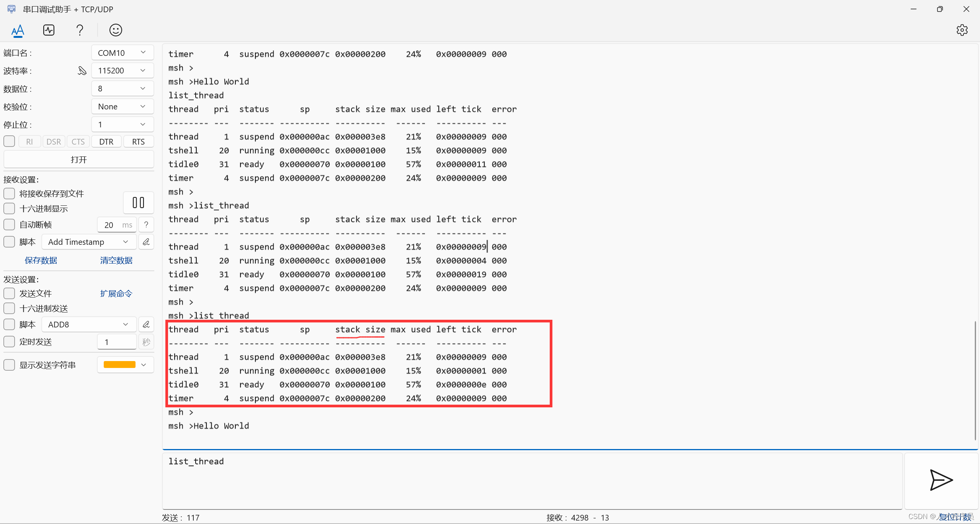
Task: Enable timed sending checkbox (定时发送)
Action: [9, 342]
